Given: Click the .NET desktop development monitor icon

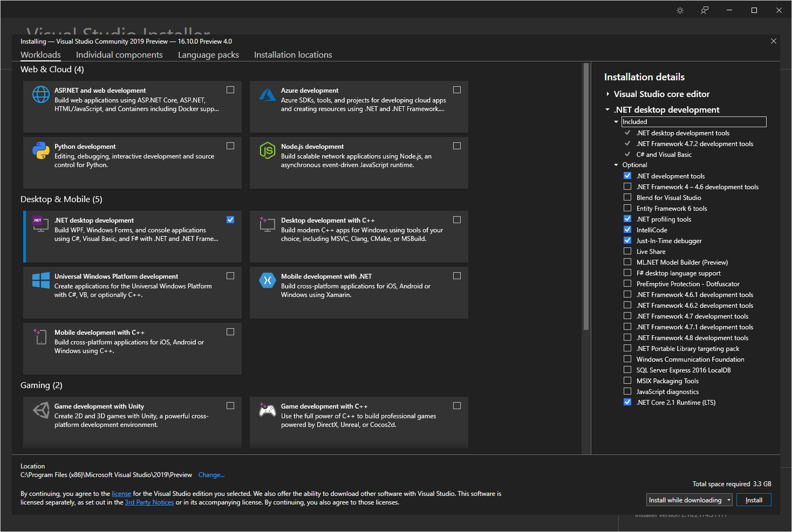Looking at the screenshot, I should point(41,224).
